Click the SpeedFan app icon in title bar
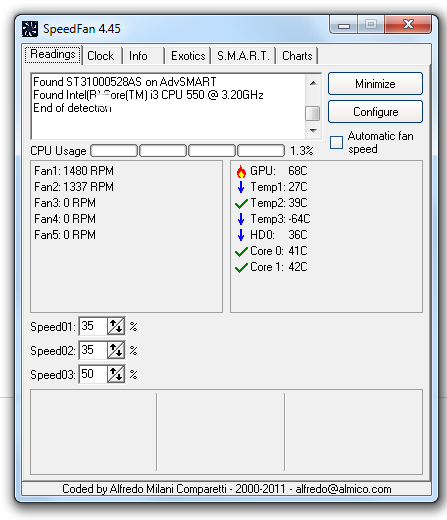Image resolution: width=447 pixels, height=520 pixels. tap(30, 29)
